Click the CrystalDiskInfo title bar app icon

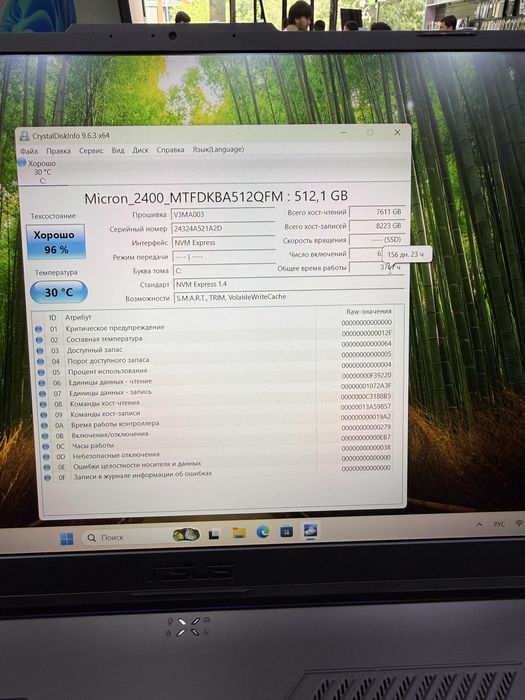25,136
